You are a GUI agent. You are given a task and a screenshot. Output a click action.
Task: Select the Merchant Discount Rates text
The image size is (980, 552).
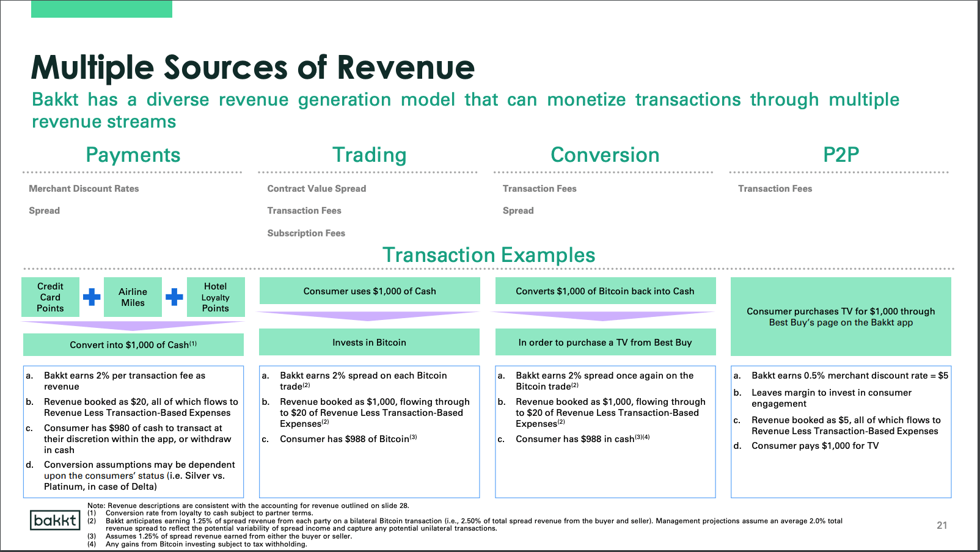tap(84, 189)
